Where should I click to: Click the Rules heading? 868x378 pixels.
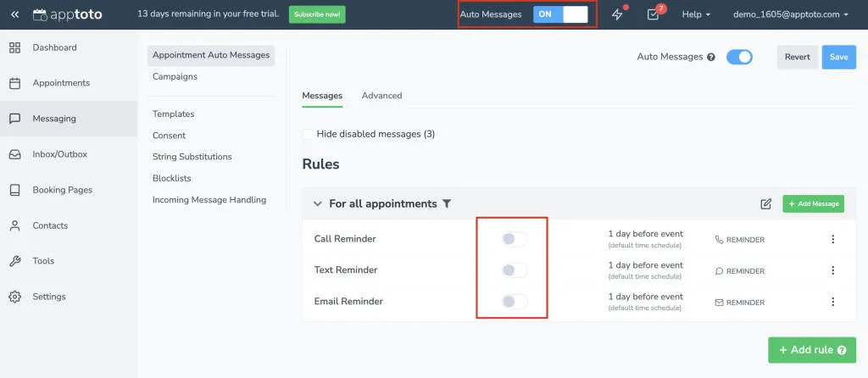point(320,164)
